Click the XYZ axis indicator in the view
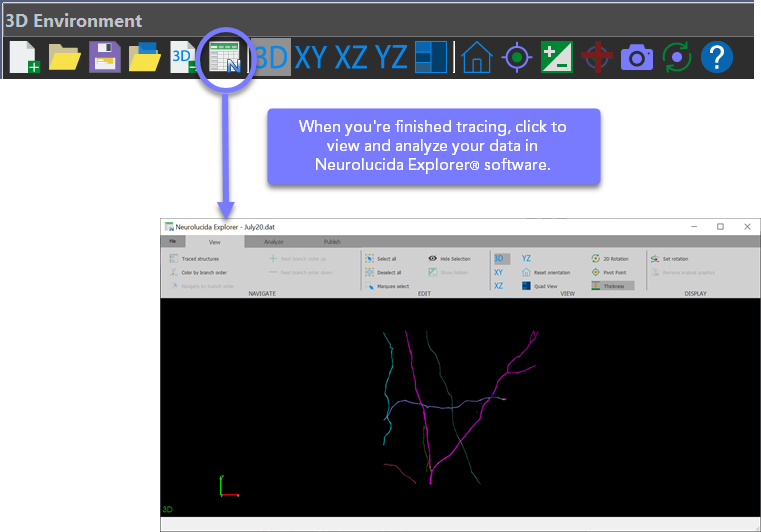 coord(229,486)
